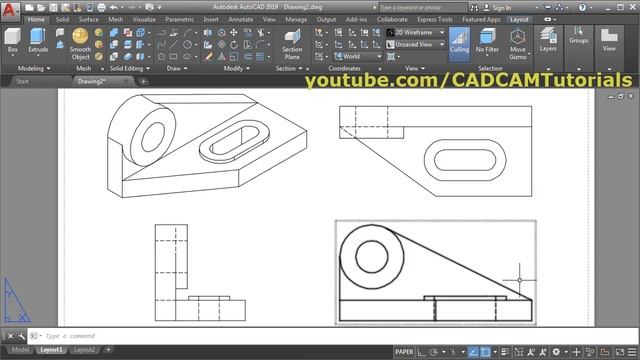640x360 pixels.
Task: Select the Layout2 tab at bottom
Action: coord(84,350)
